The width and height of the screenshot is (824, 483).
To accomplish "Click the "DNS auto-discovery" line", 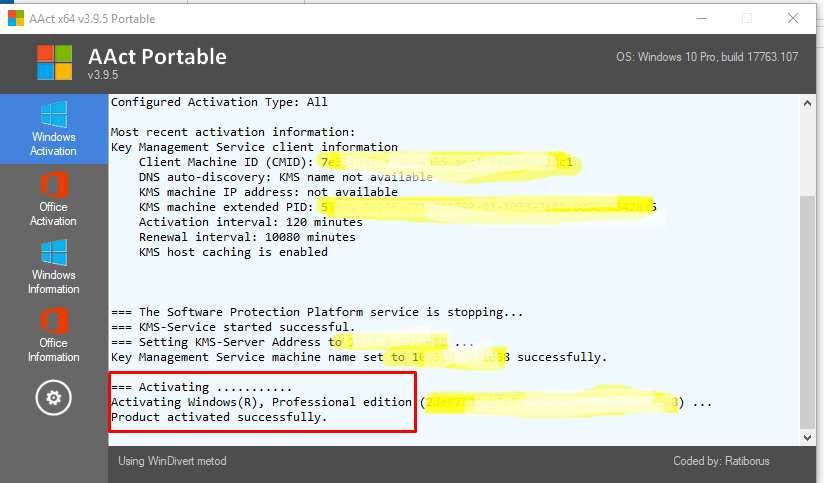I will (x=285, y=177).
